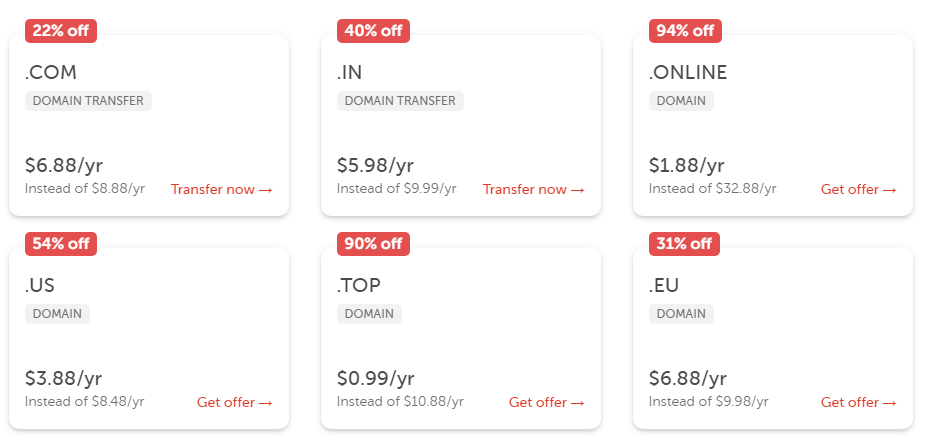Click the .TOP domain title
This screenshot has height=447, width=931.
359,286
